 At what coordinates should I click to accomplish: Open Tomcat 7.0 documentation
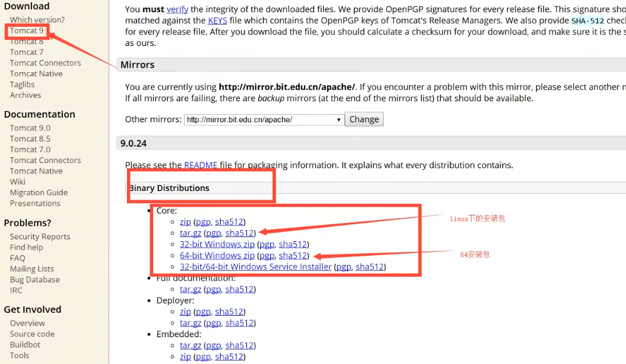[x=30, y=150]
